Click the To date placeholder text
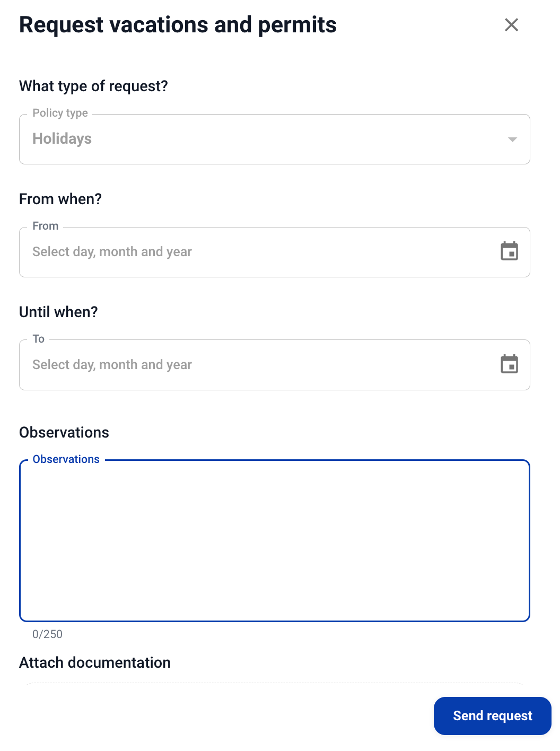The width and height of the screenshot is (560, 751). pos(112,365)
